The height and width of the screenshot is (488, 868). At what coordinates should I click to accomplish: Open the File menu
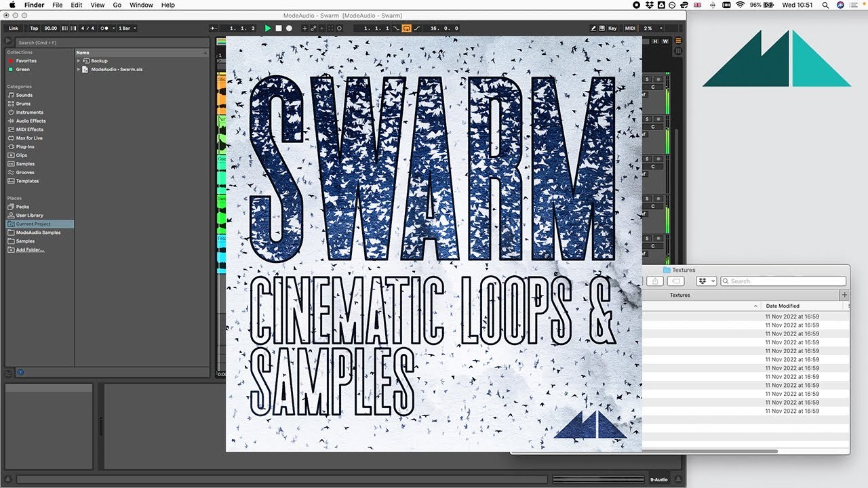click(58, 5)
